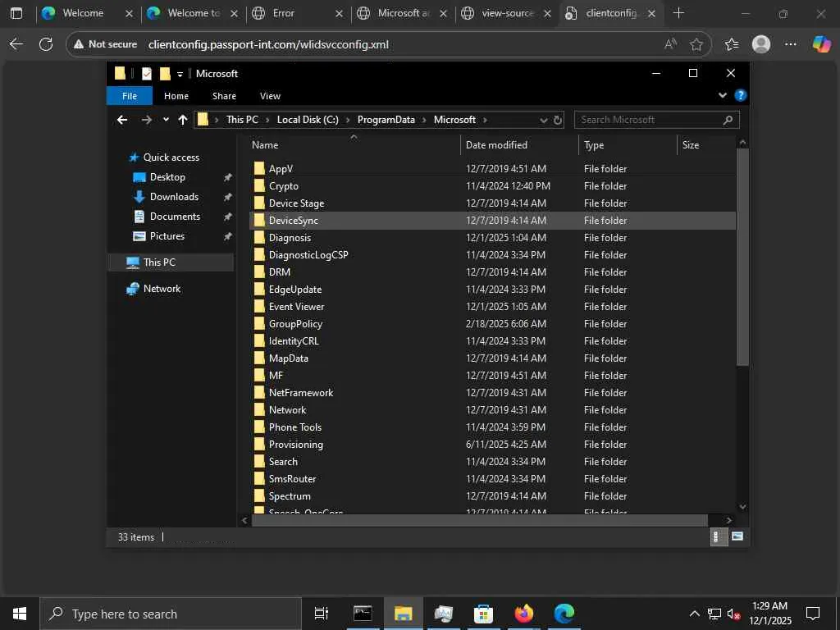The width and height of the screenshot is (840, 630).
Task: Click Local Disk (C:) breadcrumb
Action: pos(308,120)
